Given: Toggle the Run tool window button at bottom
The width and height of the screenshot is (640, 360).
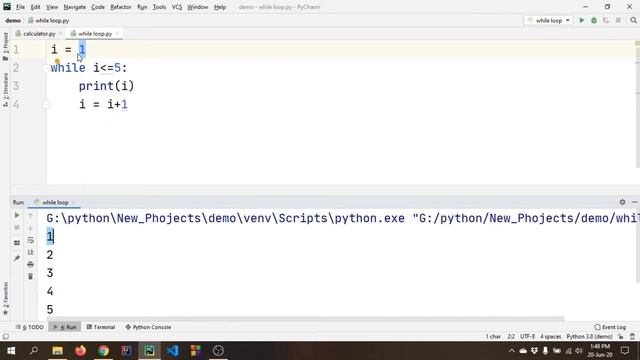Looking at the screenshot, I should [x=65, y=327].
